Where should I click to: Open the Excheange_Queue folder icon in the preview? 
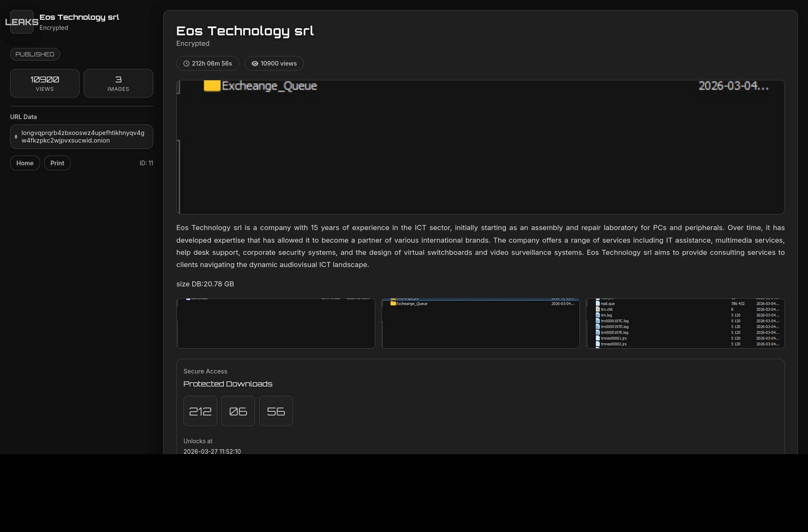(212, 86)
